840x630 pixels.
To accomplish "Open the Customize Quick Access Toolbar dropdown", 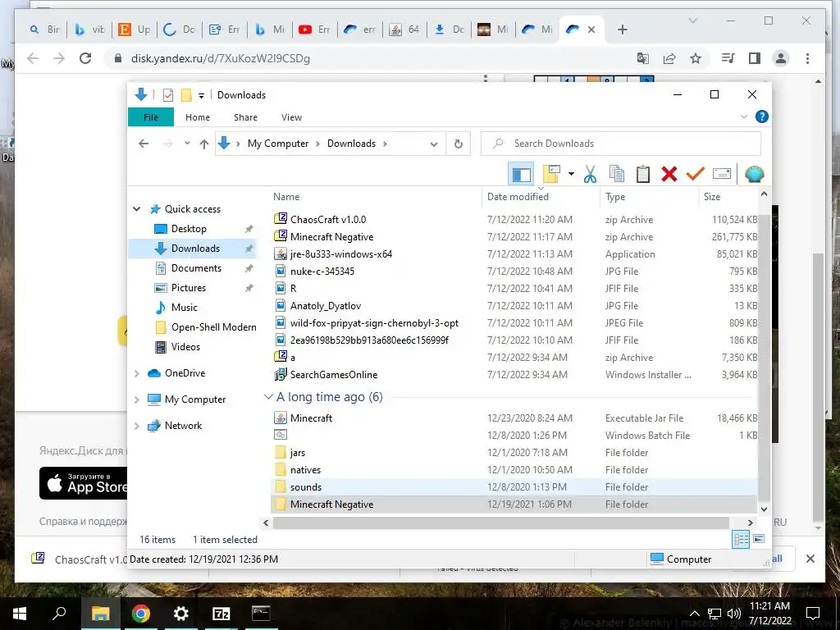I will (x=202, y=96).
